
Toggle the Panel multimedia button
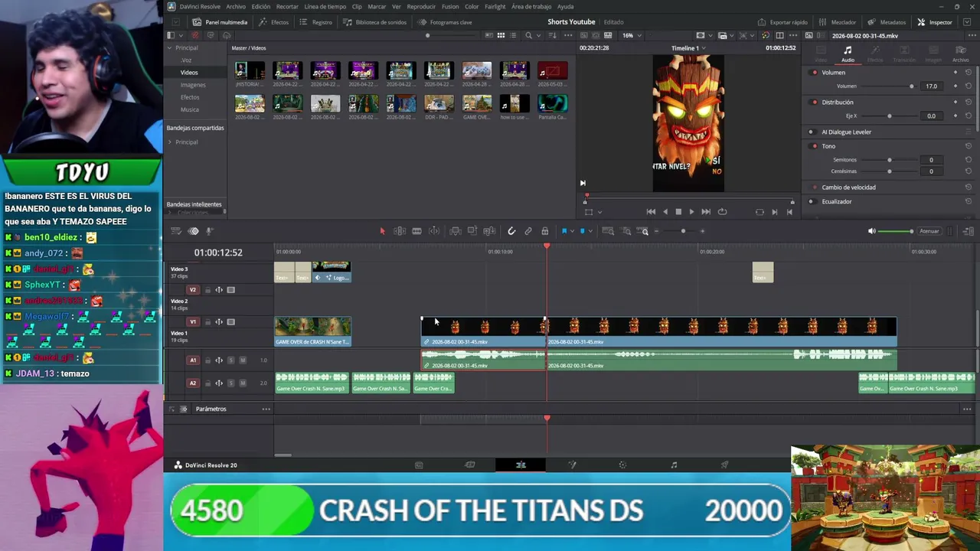click(220, 22)
